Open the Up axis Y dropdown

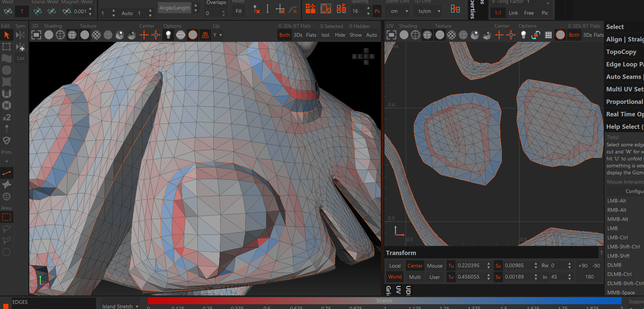tap(217, 35)
